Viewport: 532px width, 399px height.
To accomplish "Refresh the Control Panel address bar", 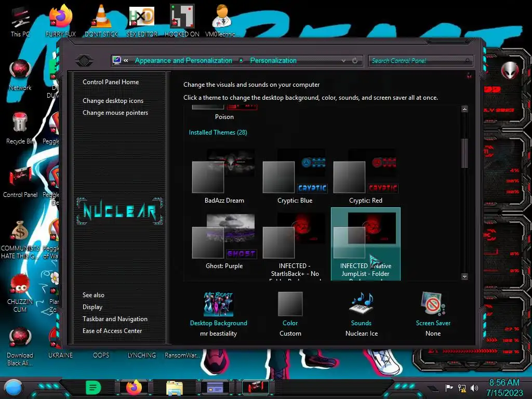I will pos(355,60).
